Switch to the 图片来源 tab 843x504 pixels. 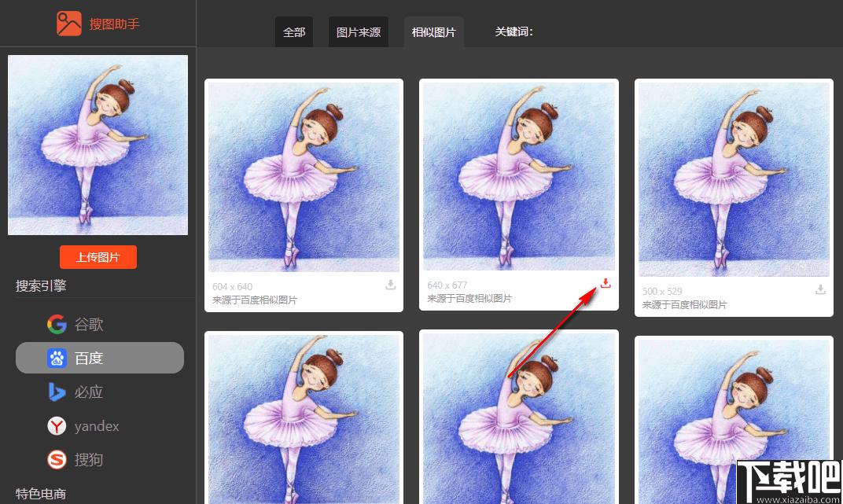pos(359,31)
